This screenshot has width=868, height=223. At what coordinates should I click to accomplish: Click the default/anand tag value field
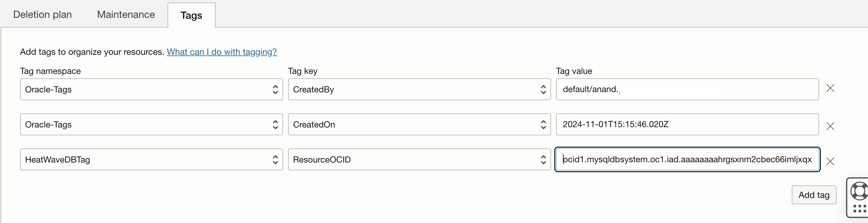pos(687,89)
